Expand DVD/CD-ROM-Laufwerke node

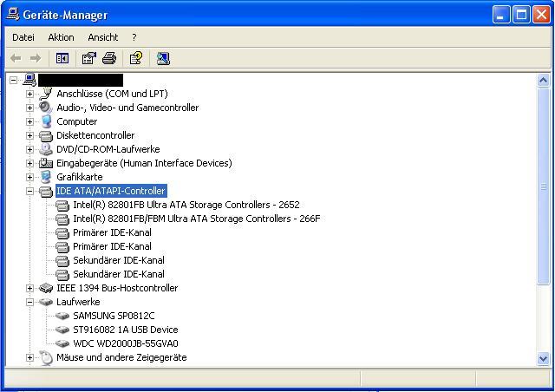(29, 149)
